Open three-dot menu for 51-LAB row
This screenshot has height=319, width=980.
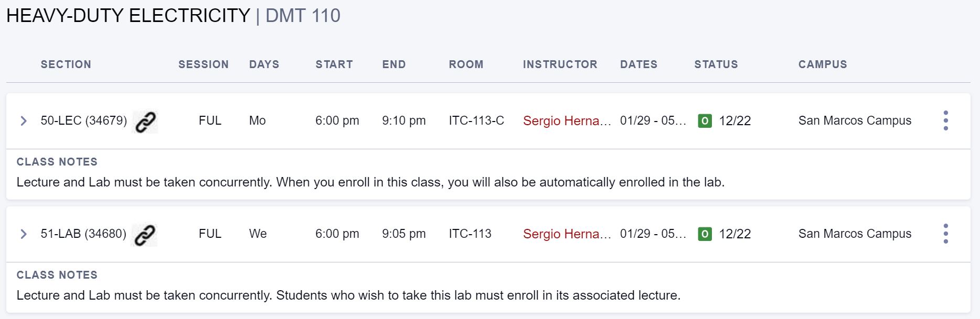pos(945,234)
